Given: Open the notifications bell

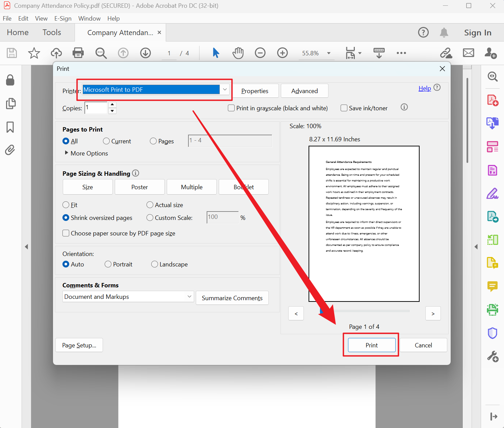Looking at the screenshot, I should coord(444,32).
